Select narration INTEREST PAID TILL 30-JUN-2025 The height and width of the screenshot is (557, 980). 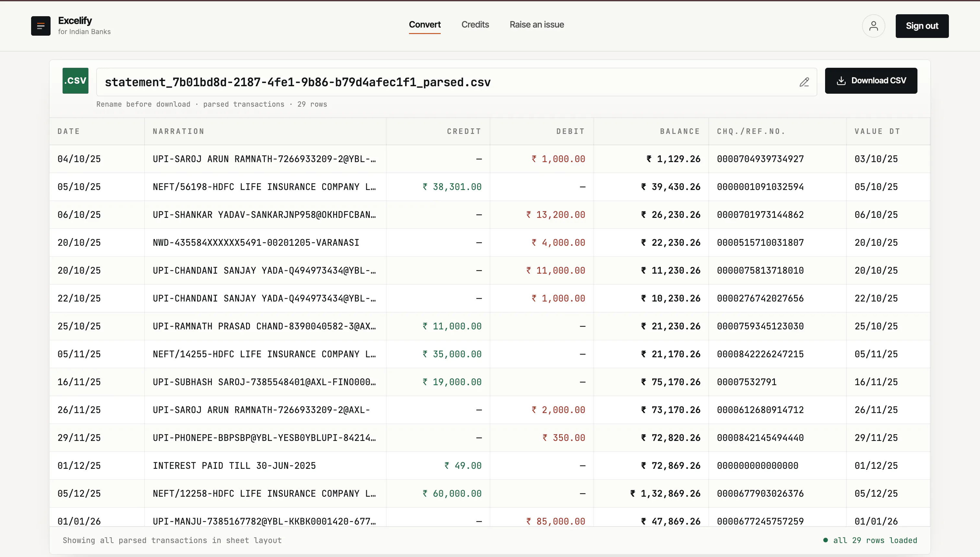[x=234, y=466]
